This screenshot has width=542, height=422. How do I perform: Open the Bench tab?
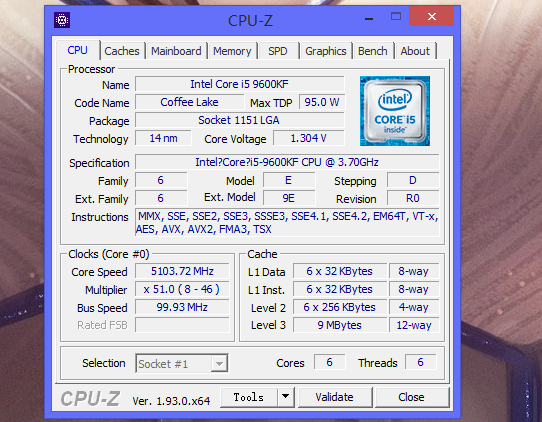pos(373,51)
